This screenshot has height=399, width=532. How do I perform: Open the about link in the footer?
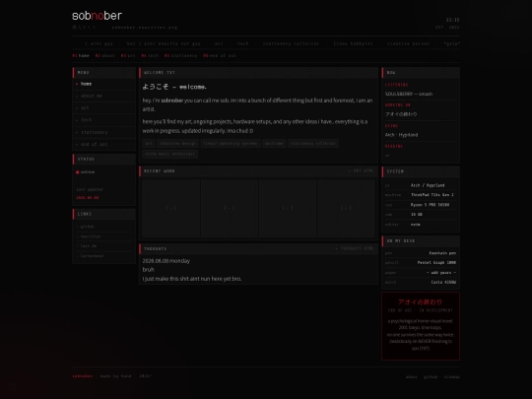pyautogui.click(x=412, y=377)
